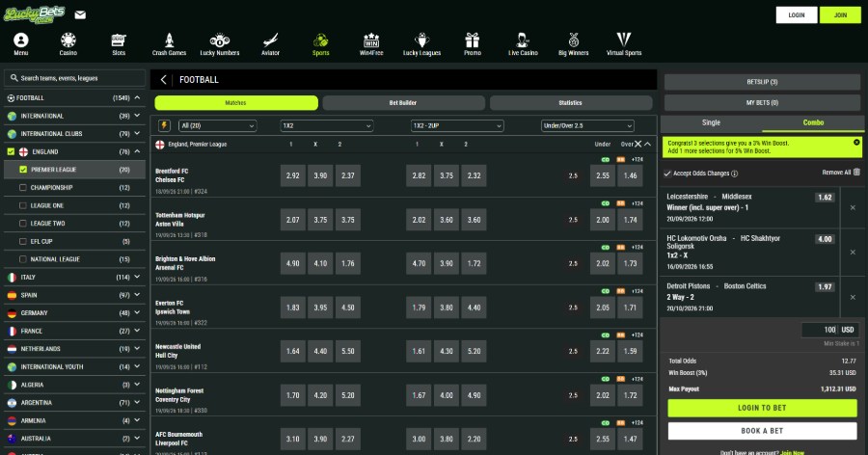Open the Slots machine icon
868x455 pixels.
pyautogui.click(x=119, y=40)
